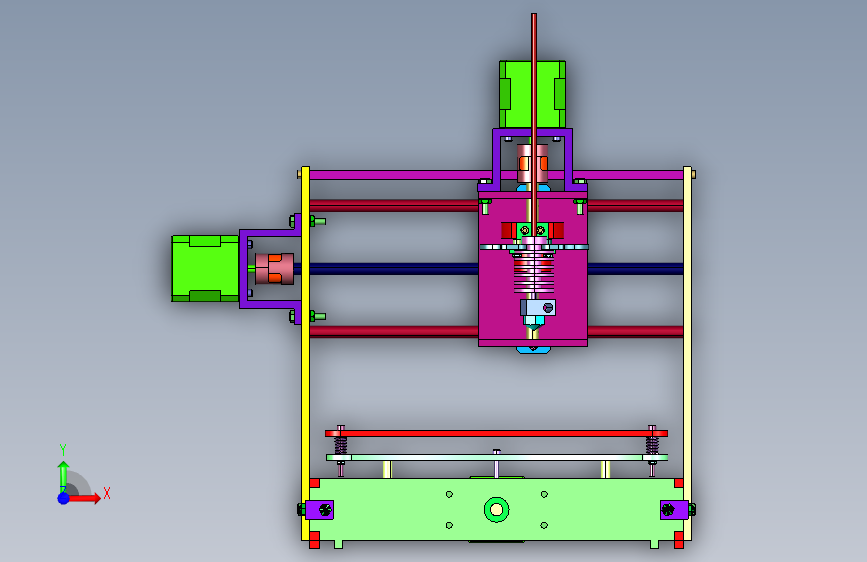
Task: Select the right bed leveling spring
Action: [652, 446]
